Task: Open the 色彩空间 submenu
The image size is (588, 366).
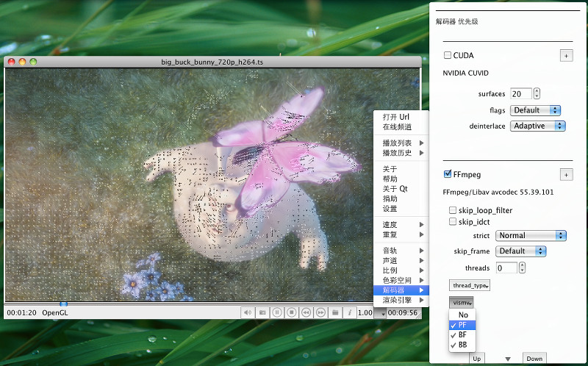Action: click(401, 280)
